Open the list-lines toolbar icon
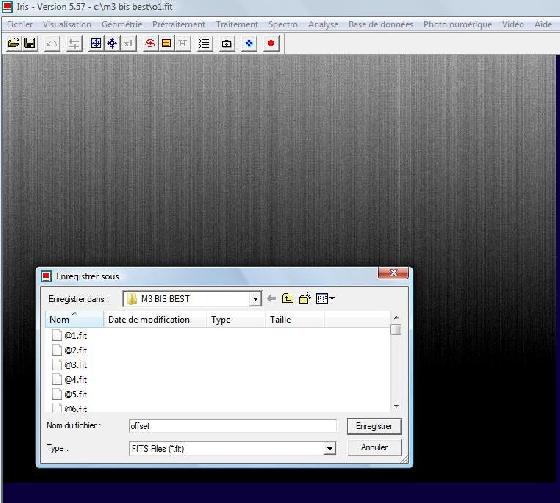560x503 pixels. point(204,44)
